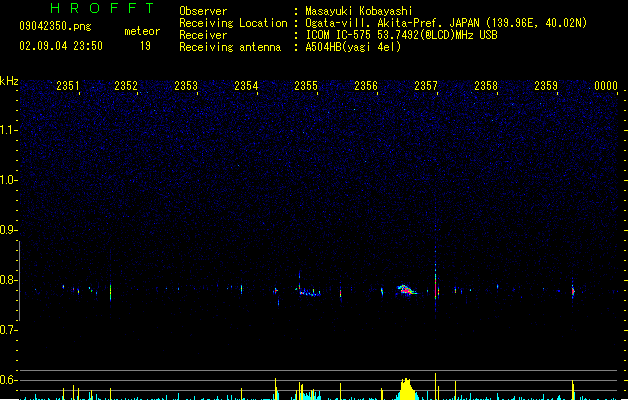Click the large meteor echo after 2356
Image resolution: width=629 pixels, height=400 pixels.
coord(406,290)
